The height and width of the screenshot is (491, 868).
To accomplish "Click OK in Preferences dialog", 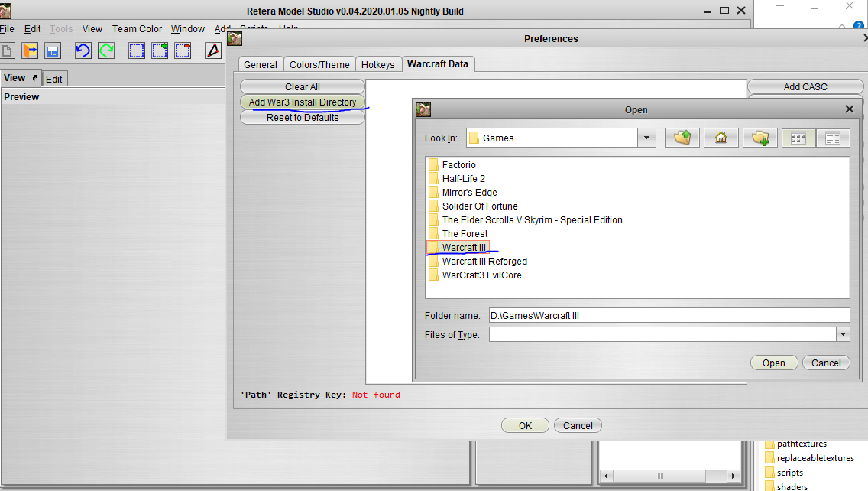I will (x=525, y=425).
